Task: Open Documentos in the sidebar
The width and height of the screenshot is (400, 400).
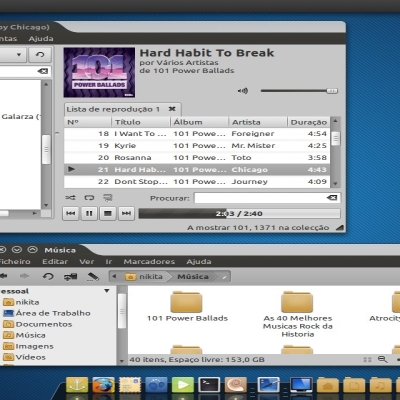Action: tap(38, 324)
